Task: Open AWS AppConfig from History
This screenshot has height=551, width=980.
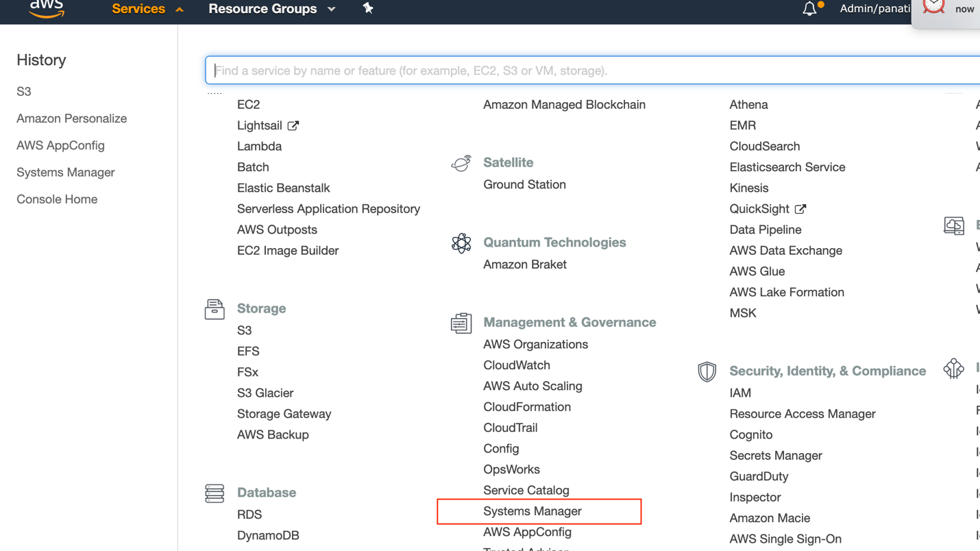Action: [60, 145]
